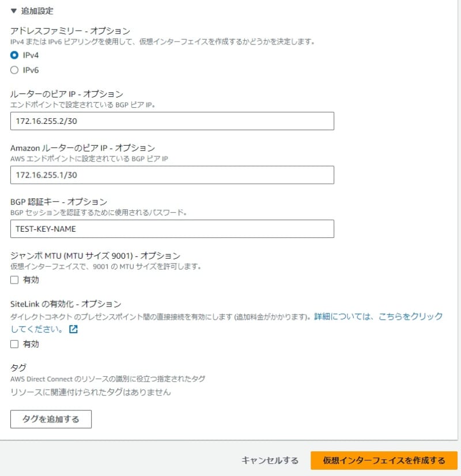Select the 172.16.255.2/30 value text

point(46,121)
